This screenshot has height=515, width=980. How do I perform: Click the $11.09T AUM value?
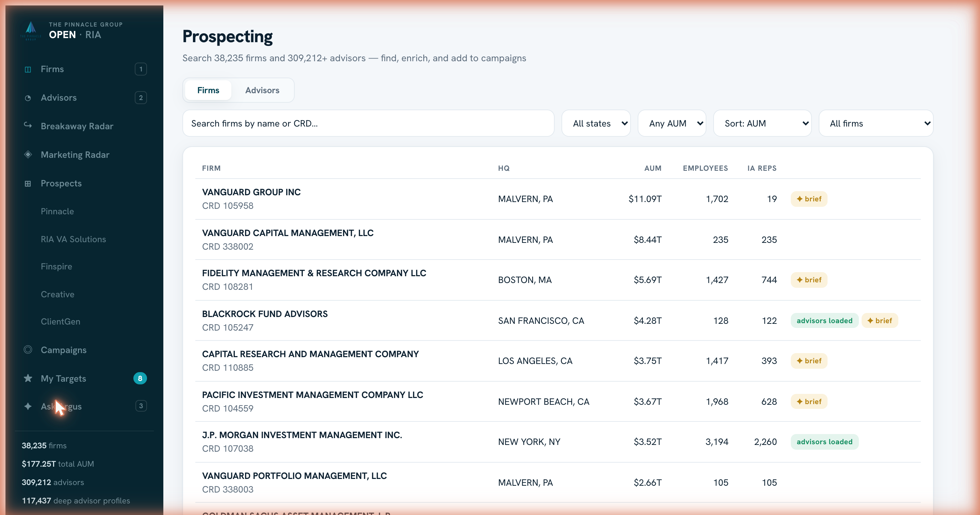(645, 199)
